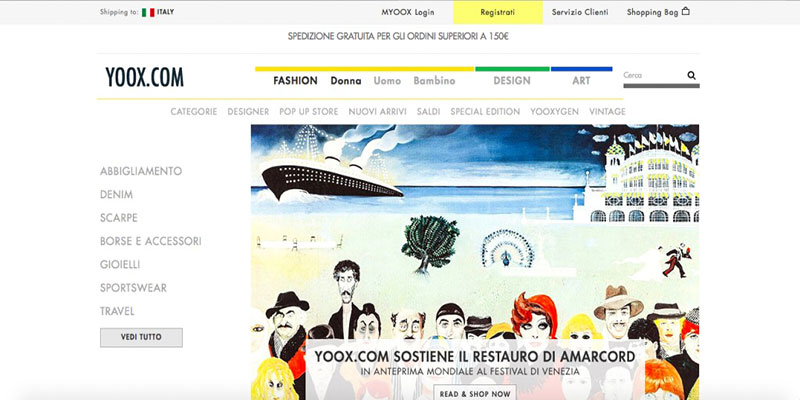The width and height of the screenshot is (800, 400).
Task: Open the SPECIAL EDITION menu
Action: (485, 111)
